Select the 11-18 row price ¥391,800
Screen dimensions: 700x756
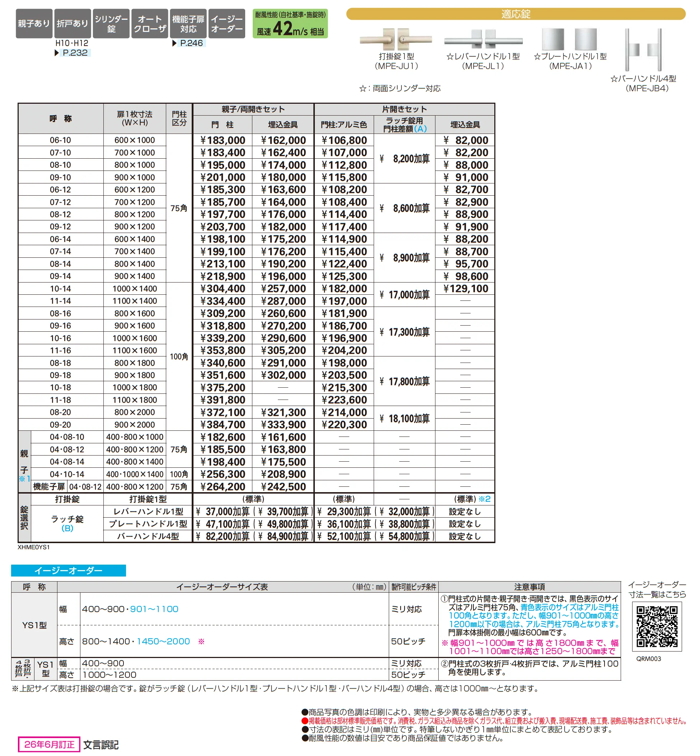coord(223,400)
